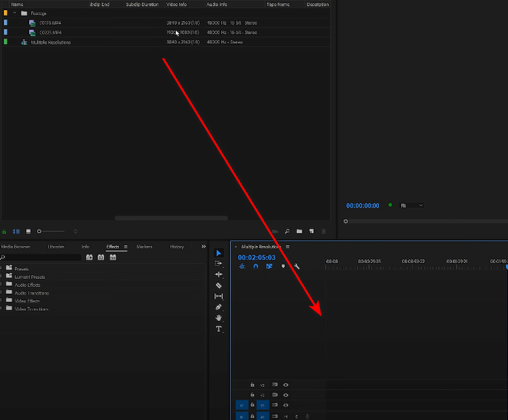Select the Ripple Edit tool
Screen dimensions: 508x420
218,274
